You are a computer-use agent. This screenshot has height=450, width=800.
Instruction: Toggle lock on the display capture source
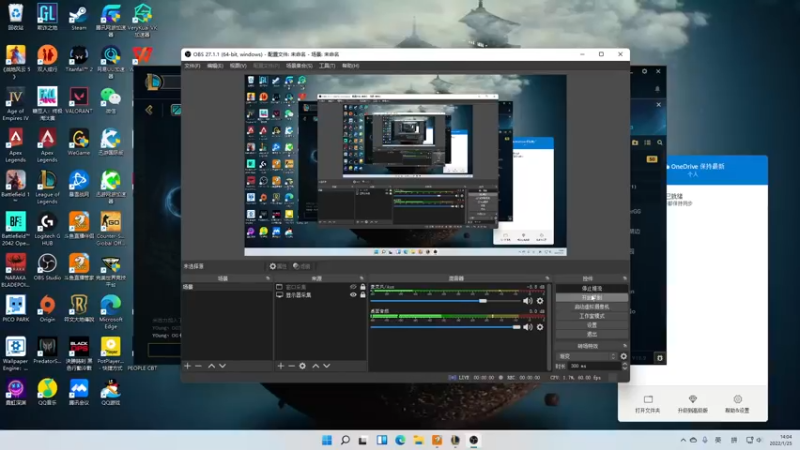click(x=363, y=295)
